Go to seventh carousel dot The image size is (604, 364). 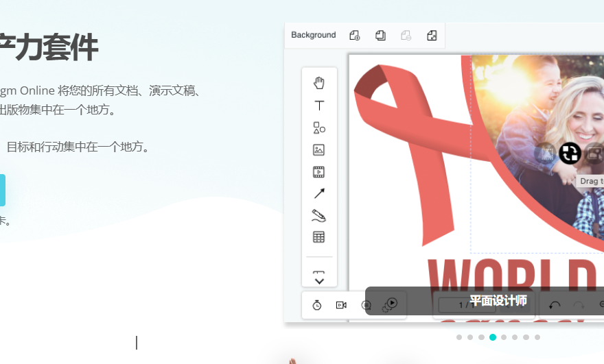(x=526, y=337)
